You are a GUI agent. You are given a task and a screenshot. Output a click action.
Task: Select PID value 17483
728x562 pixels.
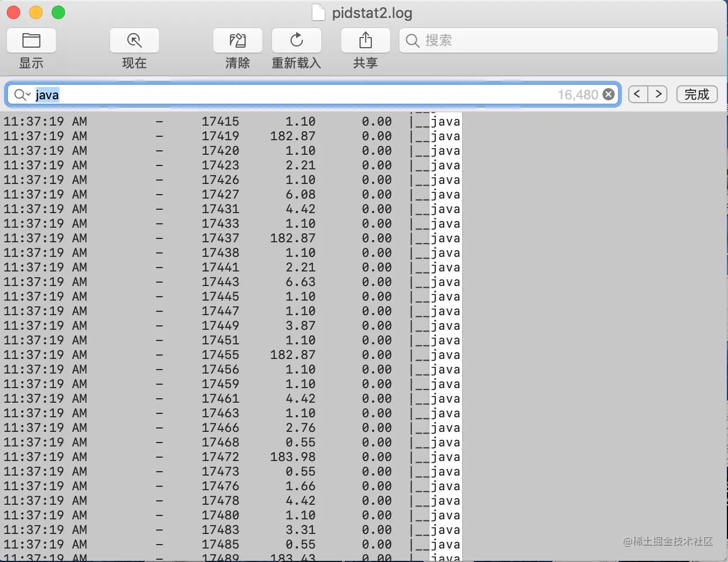tap(220, 529)
